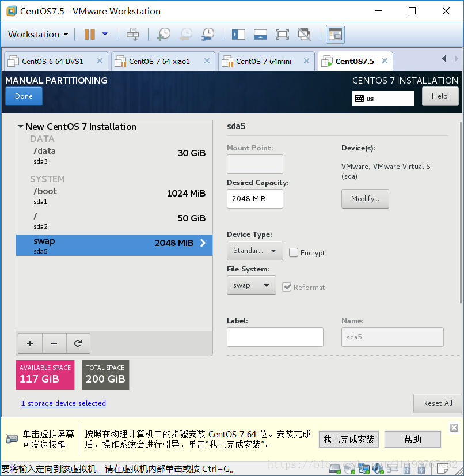This screenshot has height=476, width=464.
Task: Select the swap sda5 partition row
Action: pos(115,245)
